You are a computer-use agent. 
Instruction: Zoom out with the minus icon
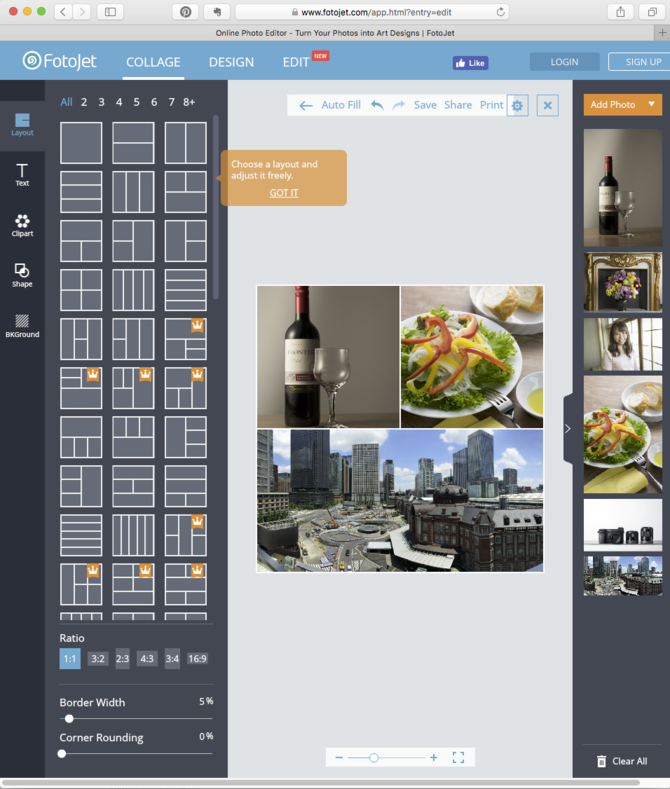tap(339, 757)
